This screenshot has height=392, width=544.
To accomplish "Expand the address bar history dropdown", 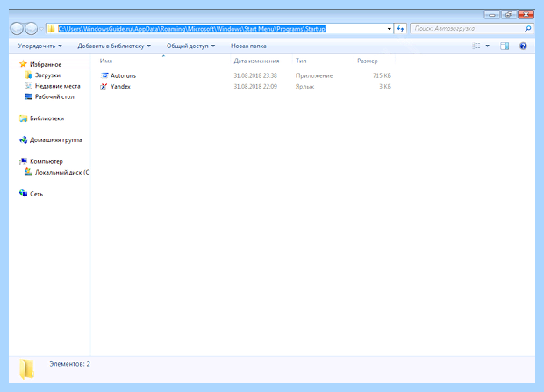I will [390, 29].
